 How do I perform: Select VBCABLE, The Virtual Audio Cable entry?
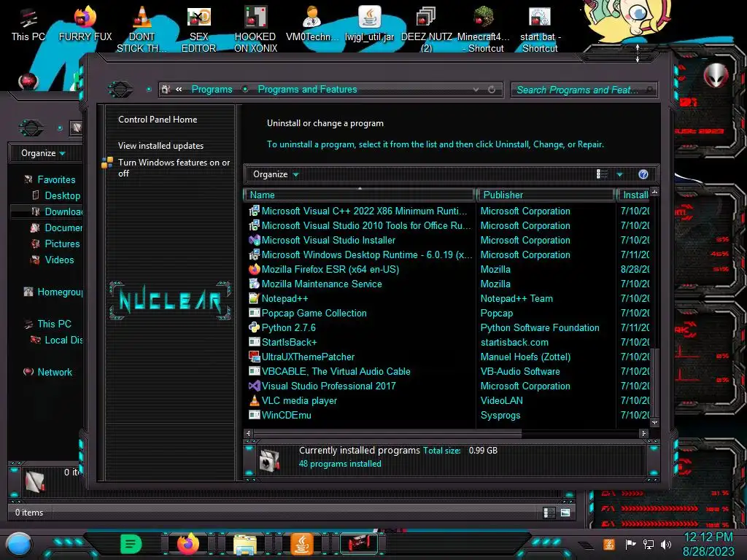pos(336,371)
